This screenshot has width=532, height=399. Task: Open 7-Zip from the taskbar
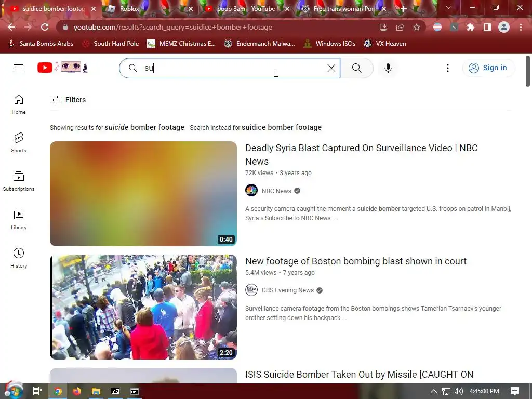[x=115, y=391]
